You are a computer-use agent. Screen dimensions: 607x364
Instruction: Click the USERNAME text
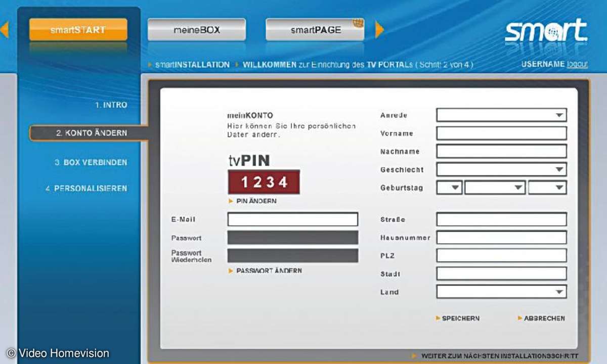coord(543,64)
